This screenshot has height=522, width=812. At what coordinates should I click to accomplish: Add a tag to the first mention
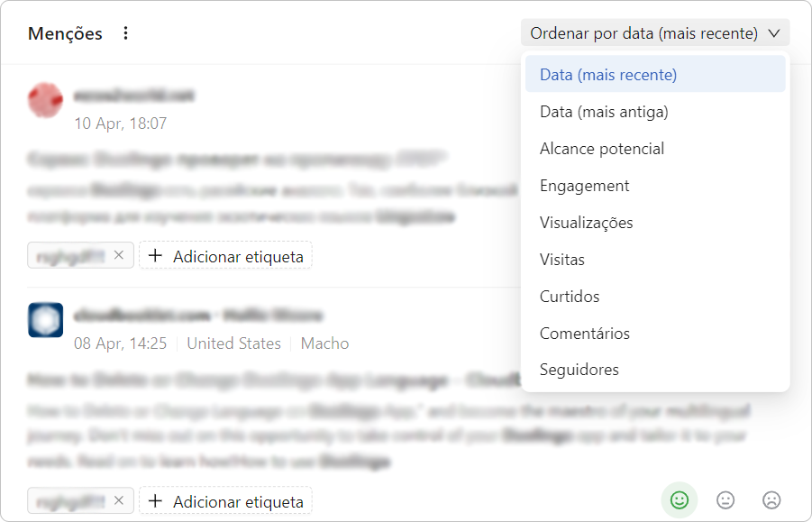pyautogui.click(x=225, y=255)
